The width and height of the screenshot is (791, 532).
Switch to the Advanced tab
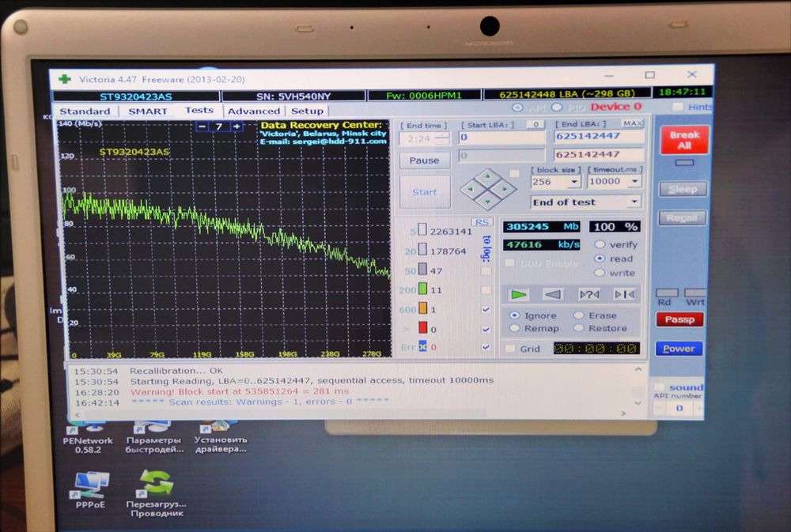pyautogui.click(x=253, y=111)
